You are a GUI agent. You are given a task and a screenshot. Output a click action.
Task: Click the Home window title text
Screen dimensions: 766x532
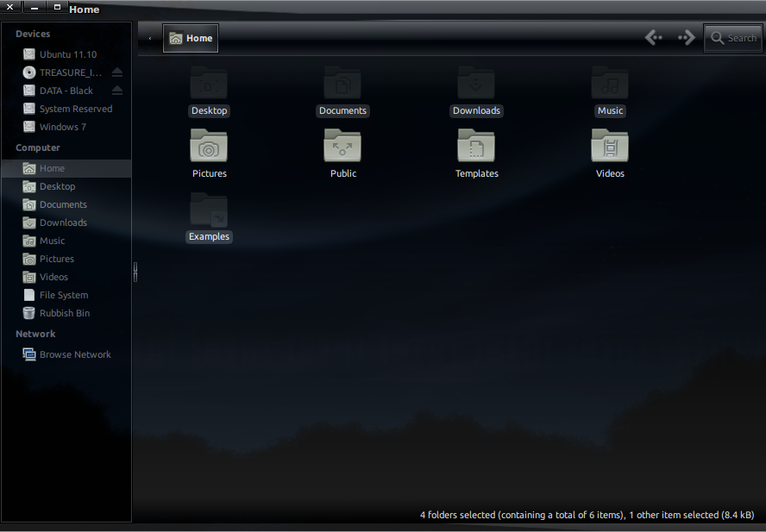(x=84, y=9)
